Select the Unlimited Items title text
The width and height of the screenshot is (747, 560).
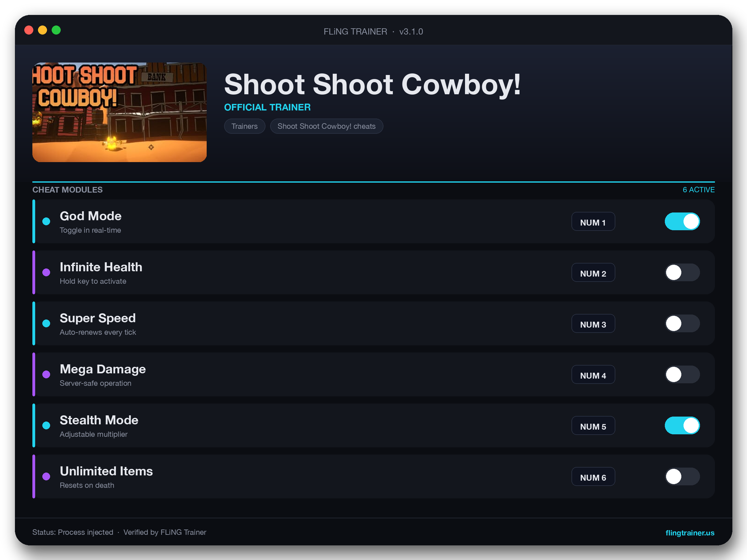106,471
